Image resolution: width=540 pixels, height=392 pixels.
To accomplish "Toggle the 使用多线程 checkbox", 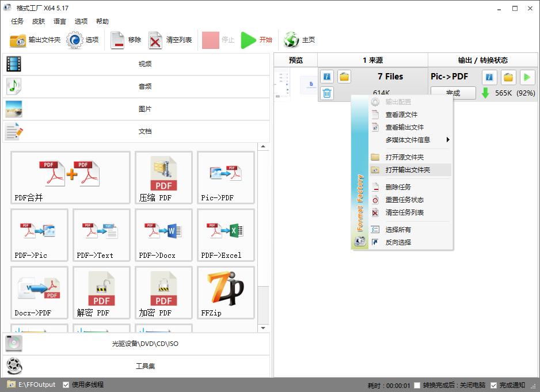I will [x=66, y=385].
